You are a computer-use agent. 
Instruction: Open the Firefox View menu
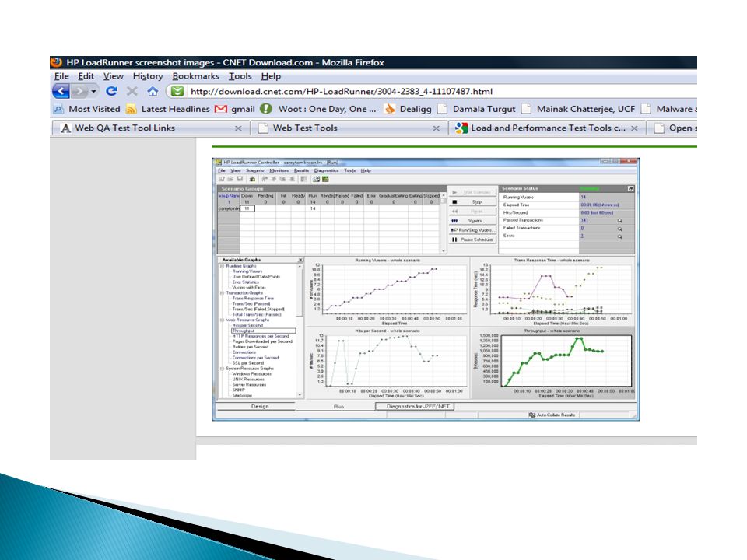114,76
